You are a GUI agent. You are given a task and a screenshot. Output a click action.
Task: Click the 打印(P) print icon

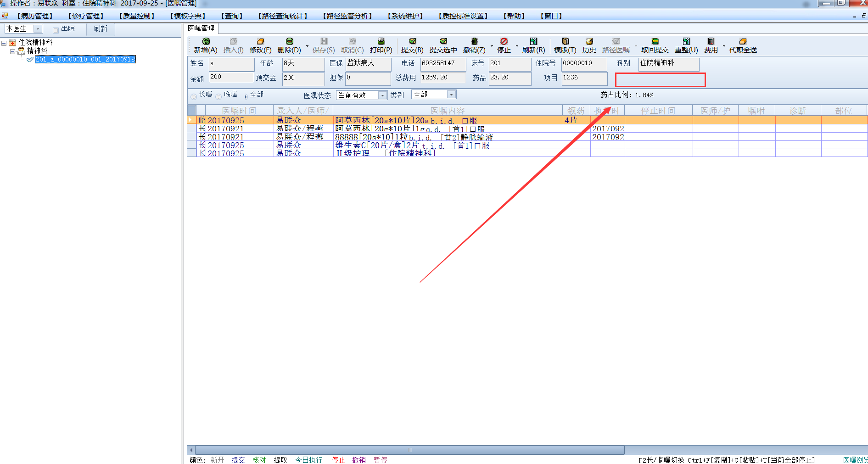pos(381,41)
